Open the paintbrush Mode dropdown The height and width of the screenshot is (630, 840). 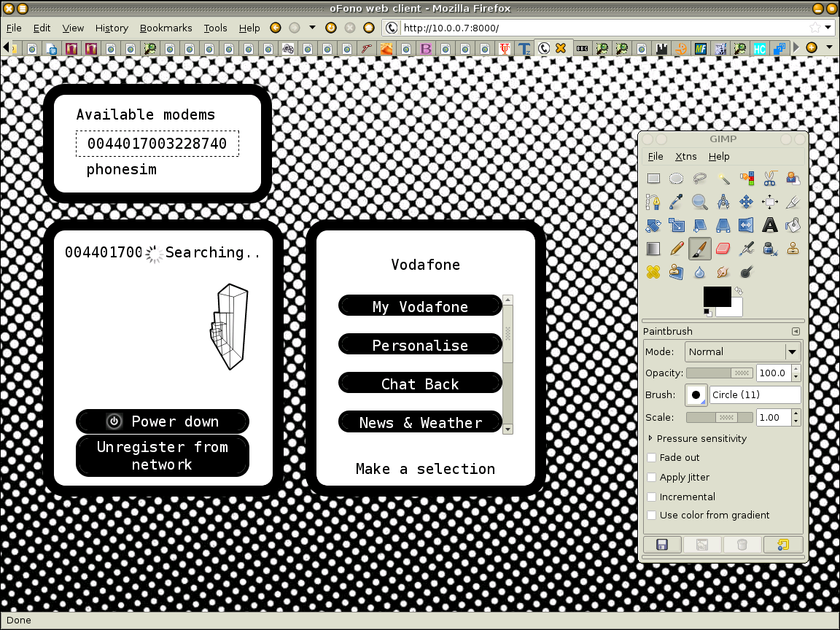(743, 352)
